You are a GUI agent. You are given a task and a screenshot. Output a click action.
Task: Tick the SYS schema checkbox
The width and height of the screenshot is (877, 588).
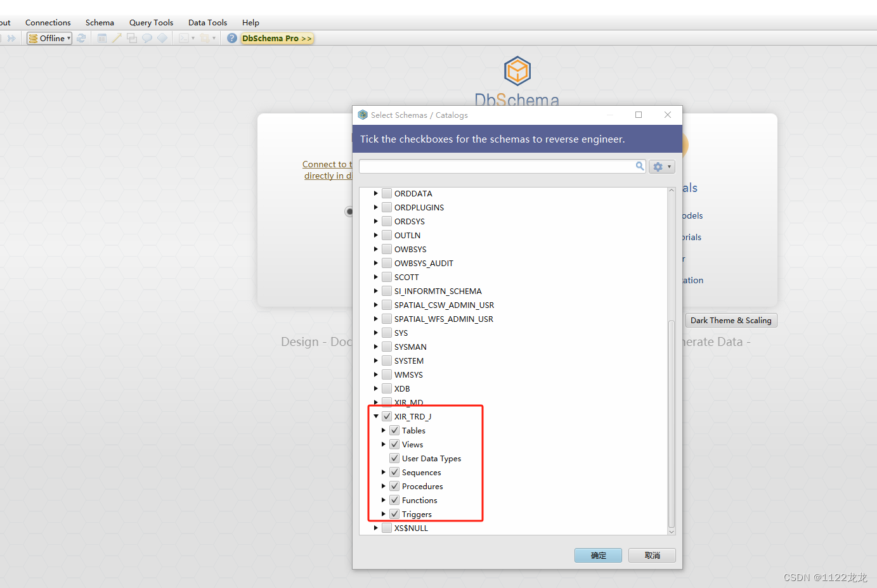point(387,333)
